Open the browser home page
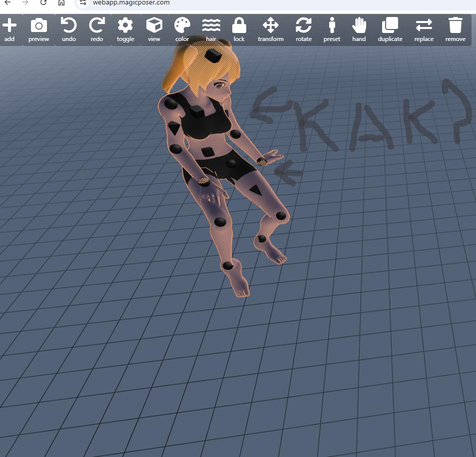The height and width of the screenshot is (457, 476). click(61, 2)
